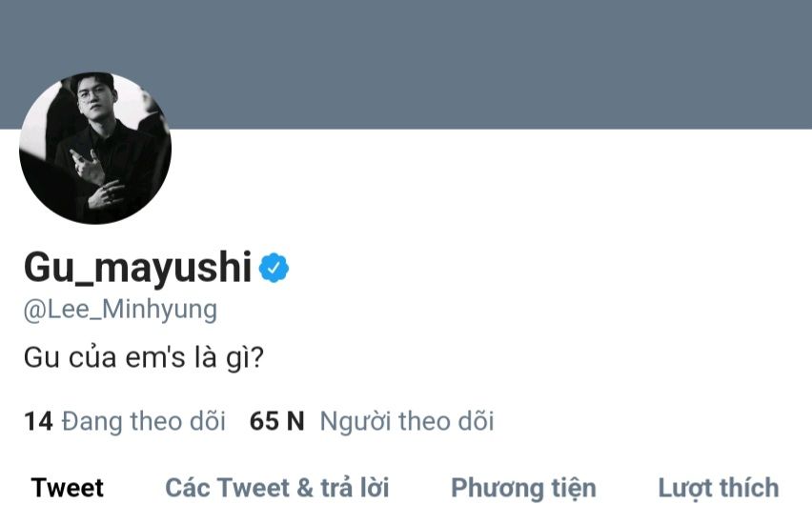Click the @Lee_Minhyung handle

coord(120,310)
